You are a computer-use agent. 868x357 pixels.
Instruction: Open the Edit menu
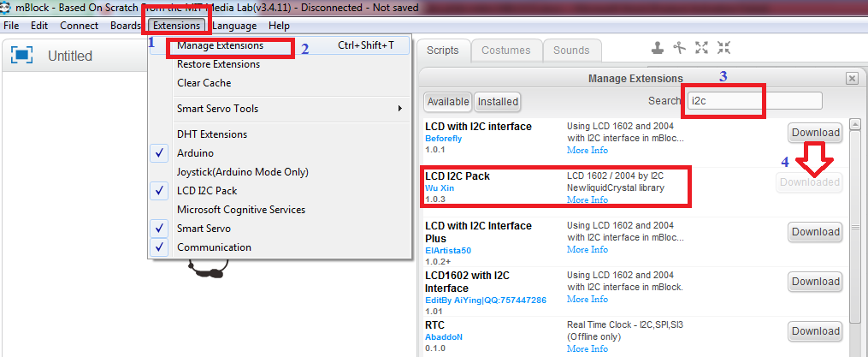(x=39, y=26)
